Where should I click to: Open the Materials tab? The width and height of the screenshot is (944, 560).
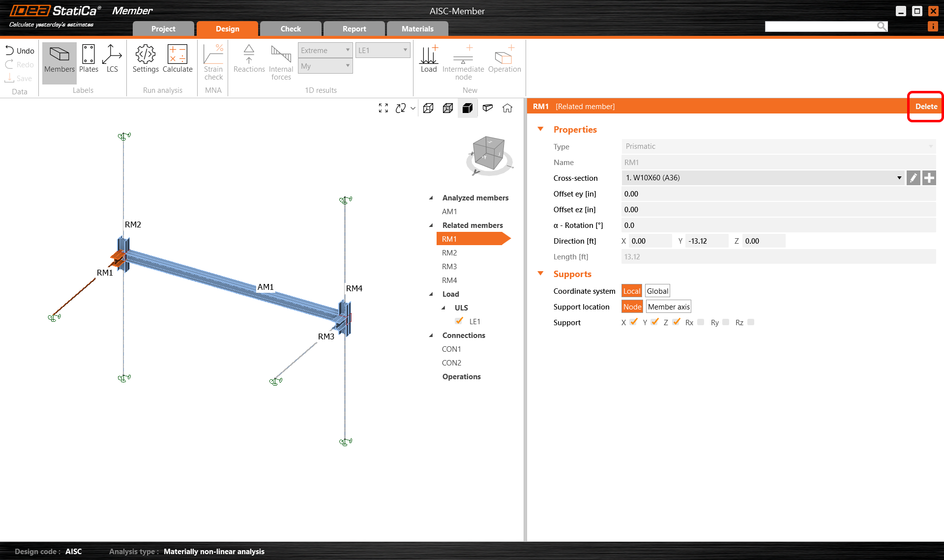tap(417, 28)
